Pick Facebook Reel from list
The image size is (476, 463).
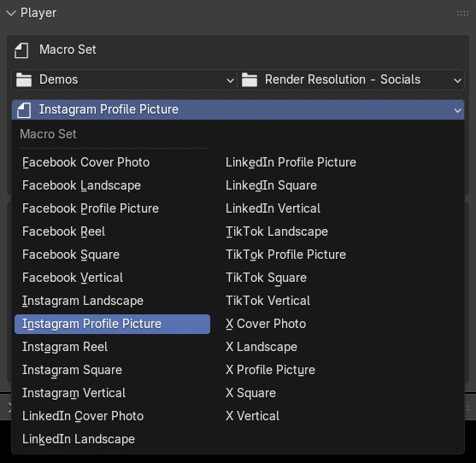coord(112,231)
